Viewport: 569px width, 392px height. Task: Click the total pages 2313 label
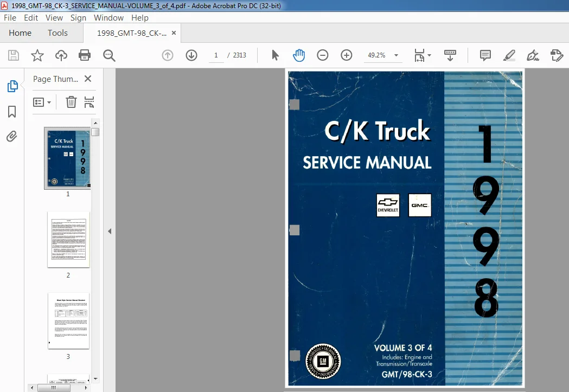coord(240,55)
